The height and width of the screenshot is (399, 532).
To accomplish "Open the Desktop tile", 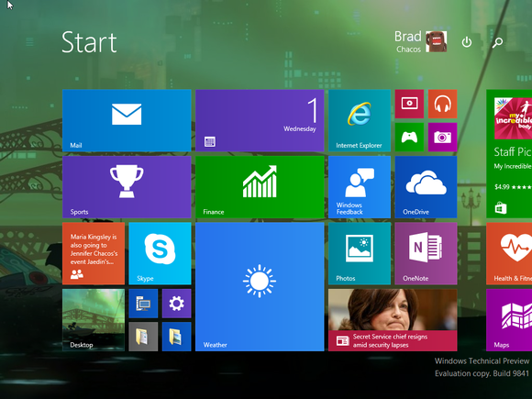I will (94, 319).
